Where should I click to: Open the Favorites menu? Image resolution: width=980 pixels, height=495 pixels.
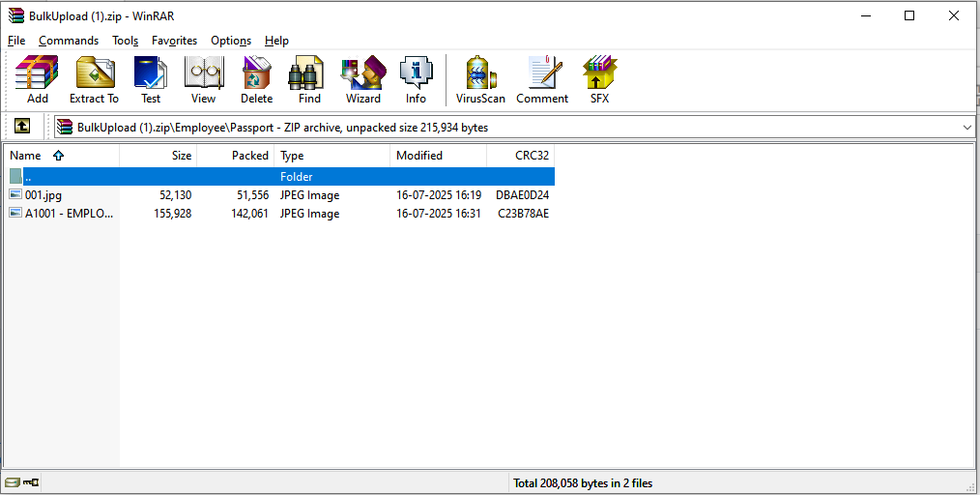(x=174, y=41)
